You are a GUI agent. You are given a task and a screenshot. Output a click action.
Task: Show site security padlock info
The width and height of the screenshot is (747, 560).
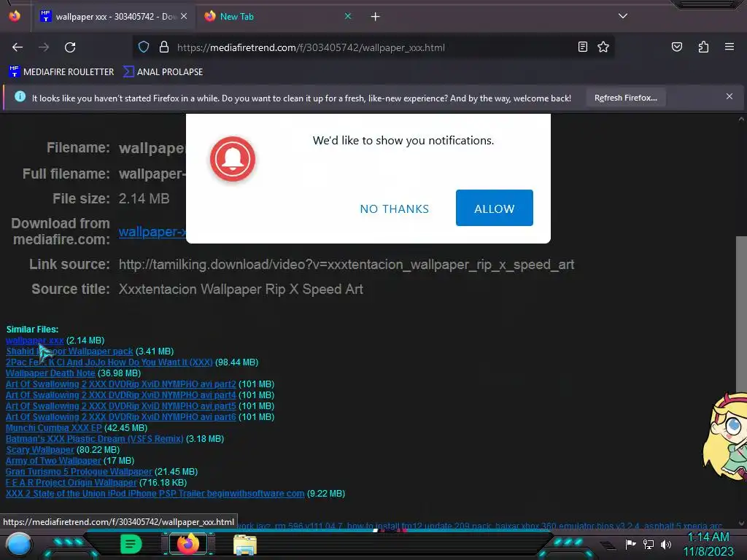tap(164, 47)
